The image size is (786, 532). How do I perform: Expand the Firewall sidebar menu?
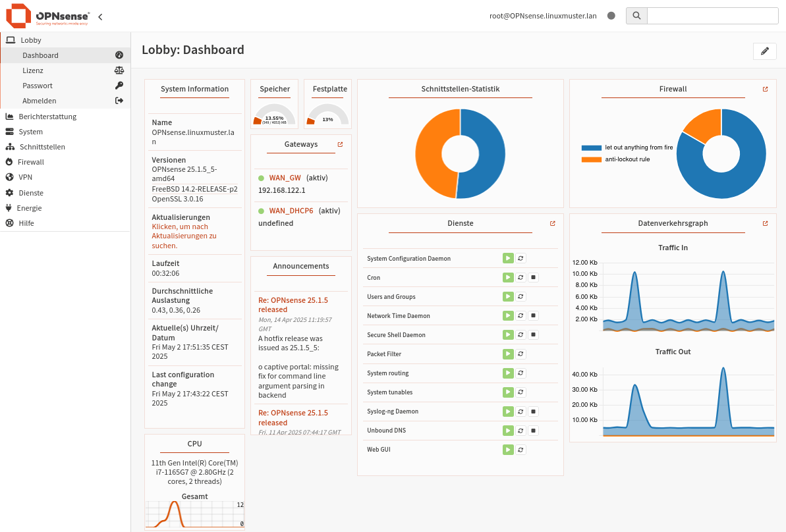pos(65,162)
